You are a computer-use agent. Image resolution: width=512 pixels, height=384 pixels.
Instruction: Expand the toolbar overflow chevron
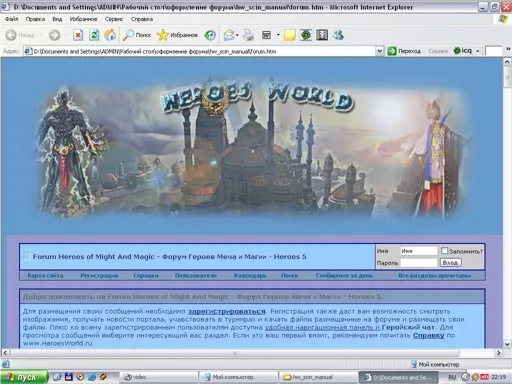coord(508,49)
